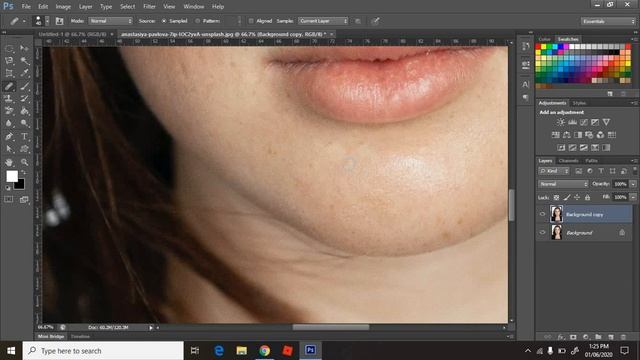Select the Paint Bucket tool
Viewport: 640px width, 360px height.
coord(24,111)
